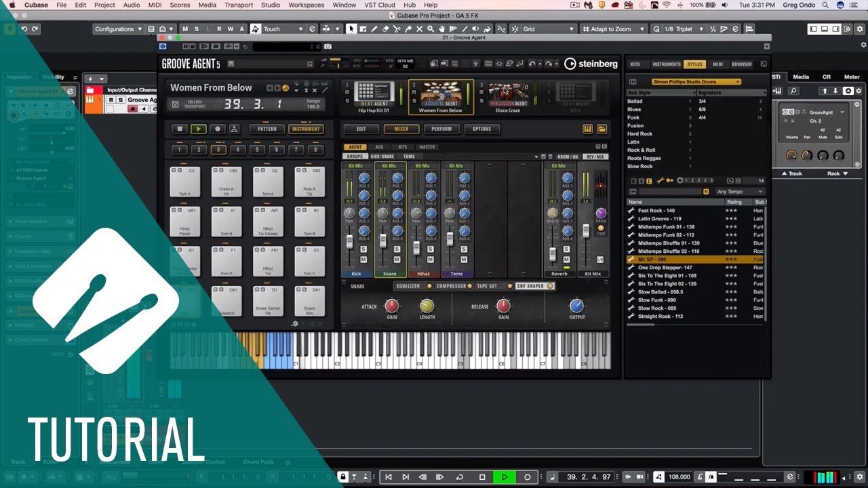
Task: Click the Groove Agent undo arrow
Action: [x=532, y=64]
